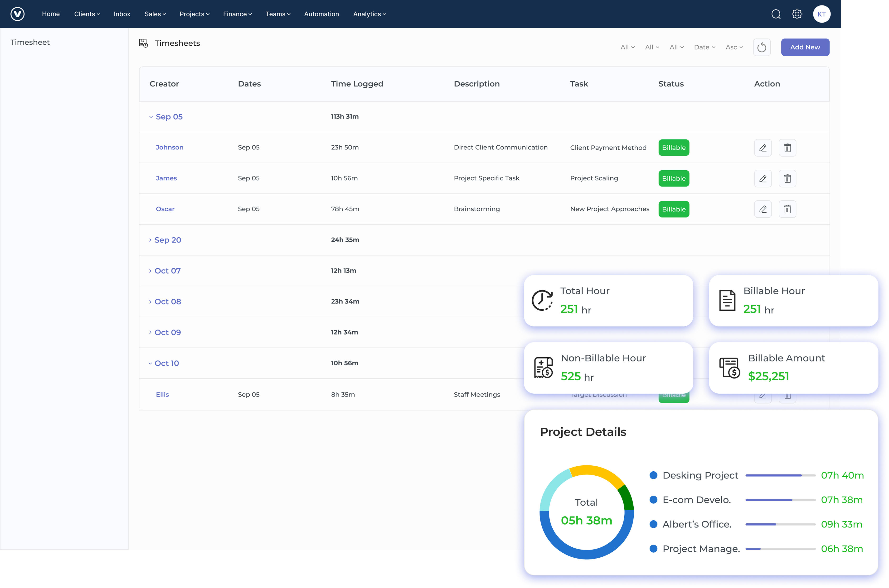The width and height of the screenshot is (889, 588).
Task: Open the second All filter dropdown
Action: point(652,47)
